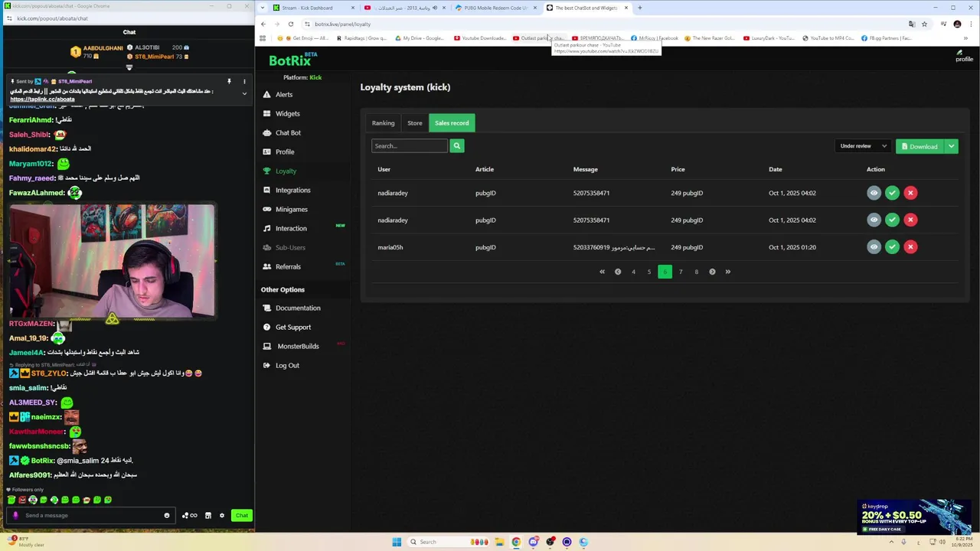
Task: Open My Drive - Google bookmark
Action: point(420,38)
